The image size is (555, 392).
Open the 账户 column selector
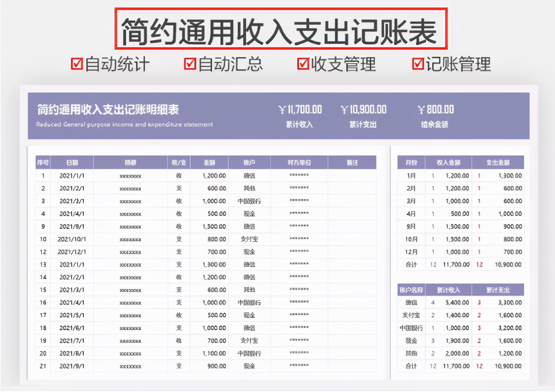pos(249,162)
